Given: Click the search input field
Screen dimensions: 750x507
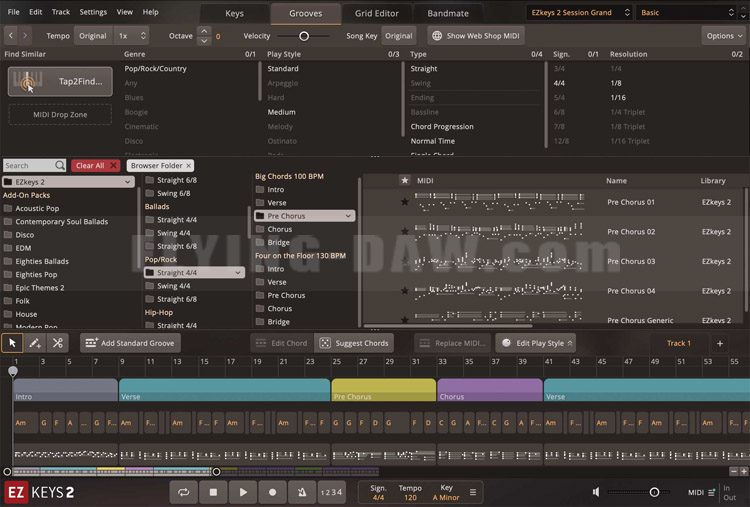Looking at the screenshot, I should [x=29, y=165].
